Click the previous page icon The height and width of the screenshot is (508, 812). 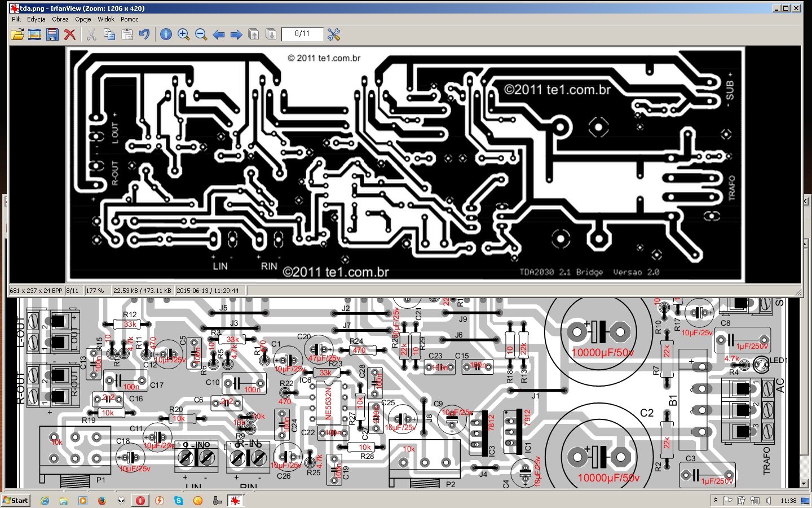click(254, 34)
